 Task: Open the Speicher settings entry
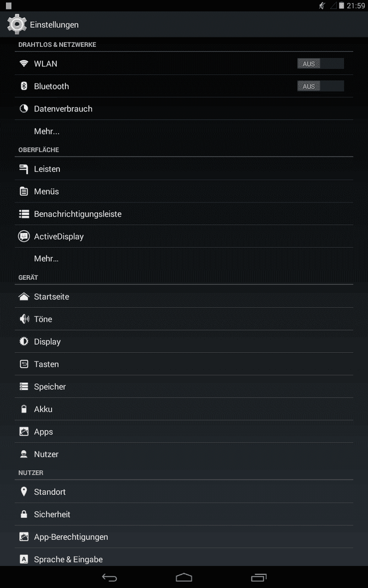point(184,386)
